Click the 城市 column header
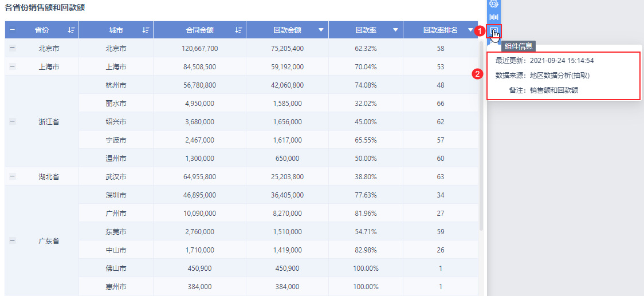Screen dimensions: 644x296 pyautogui.click(x=116, y=30)
